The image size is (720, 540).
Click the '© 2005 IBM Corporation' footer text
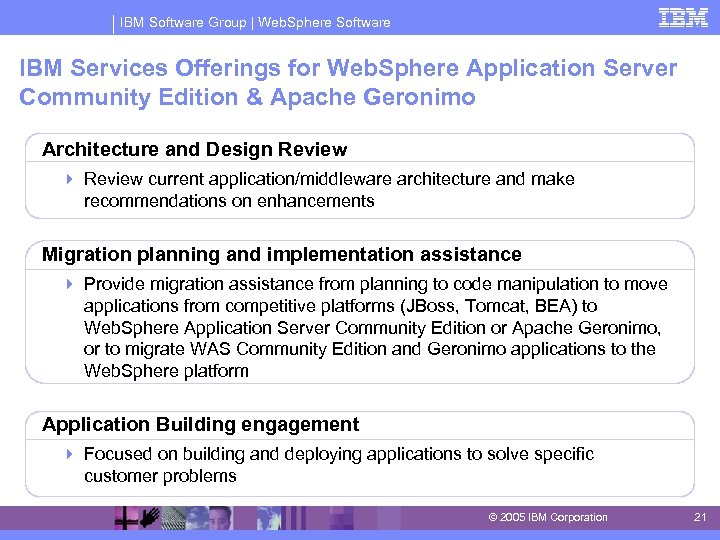[548, 517]
